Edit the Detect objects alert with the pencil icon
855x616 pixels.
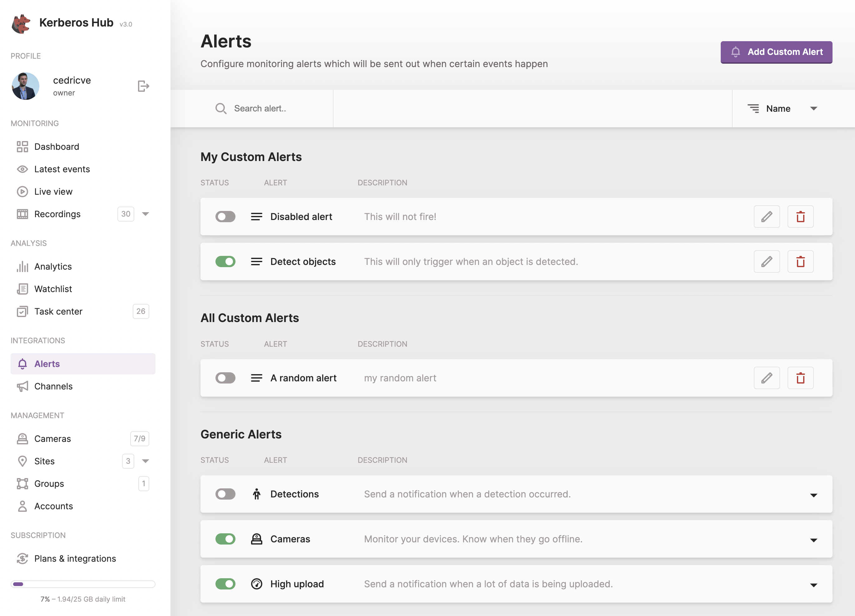[x=767, y=262]
